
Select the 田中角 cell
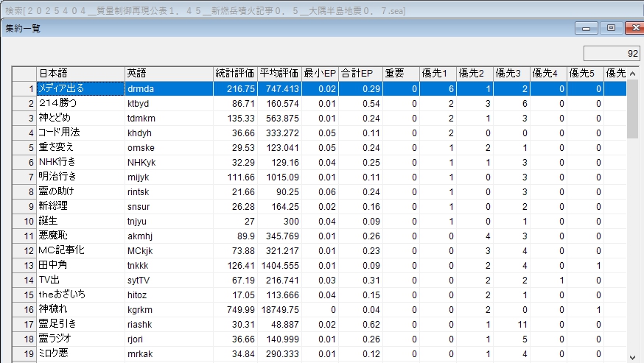pos(80,266)
